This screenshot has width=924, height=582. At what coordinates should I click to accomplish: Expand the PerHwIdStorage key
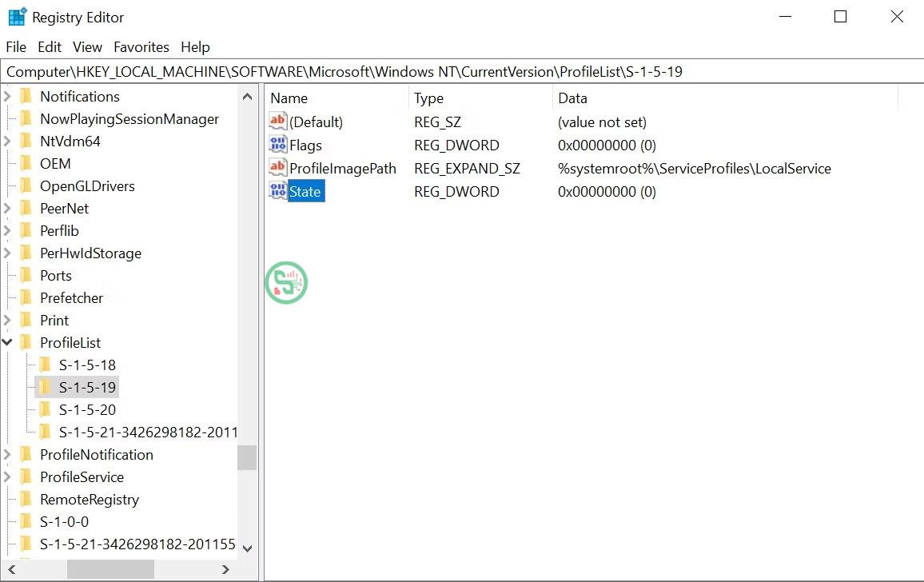pos(7,253)
